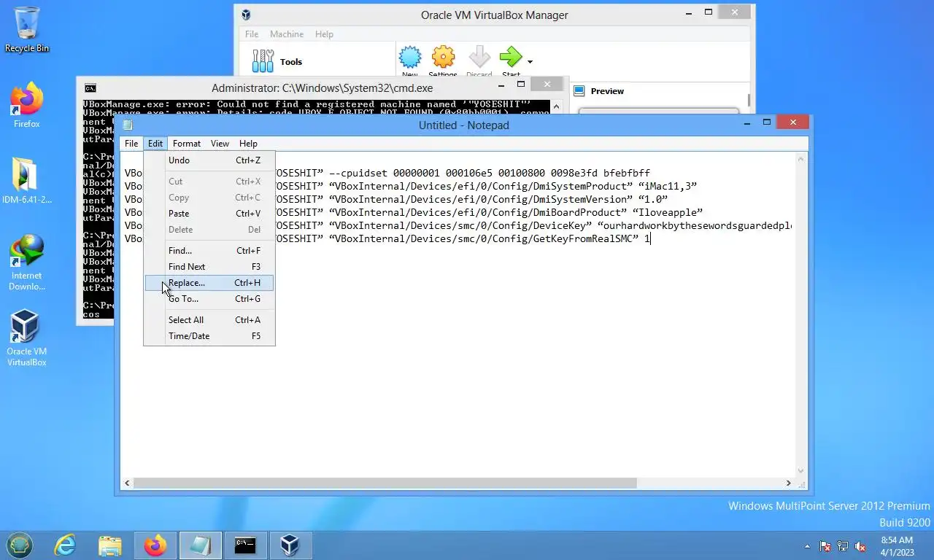
Task: Choose Replace... from the Edit menu
Action: tap(209, 283)
